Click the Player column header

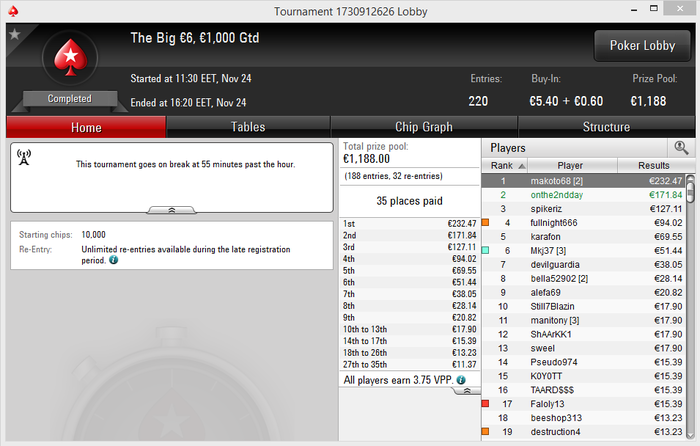570,166
